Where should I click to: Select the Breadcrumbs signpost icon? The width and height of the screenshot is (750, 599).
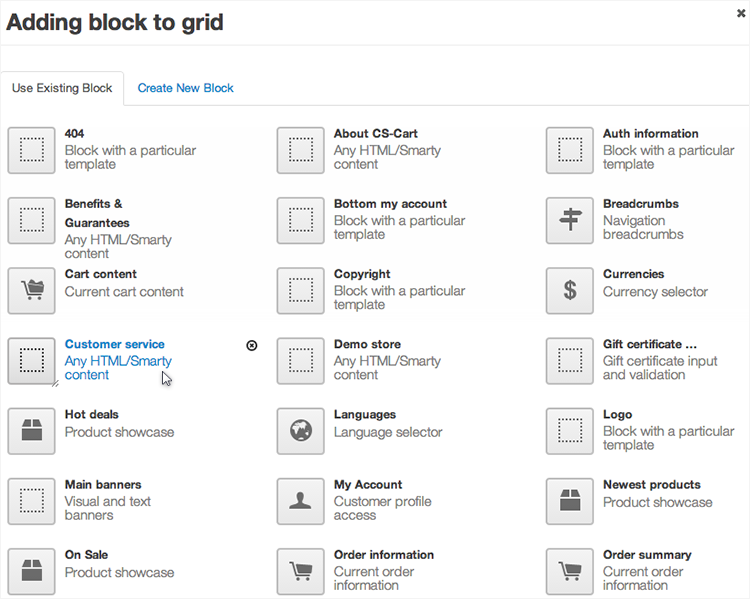coord(570,221)
